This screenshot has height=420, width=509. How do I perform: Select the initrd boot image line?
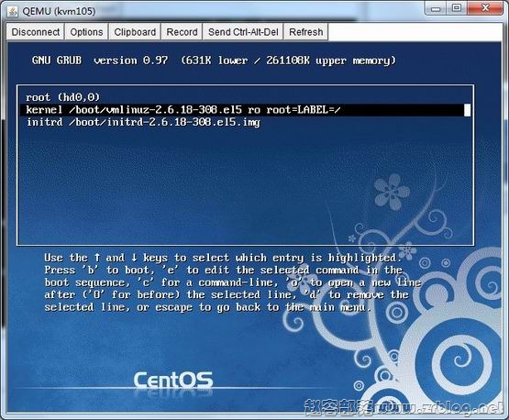[x=143, y=122]
